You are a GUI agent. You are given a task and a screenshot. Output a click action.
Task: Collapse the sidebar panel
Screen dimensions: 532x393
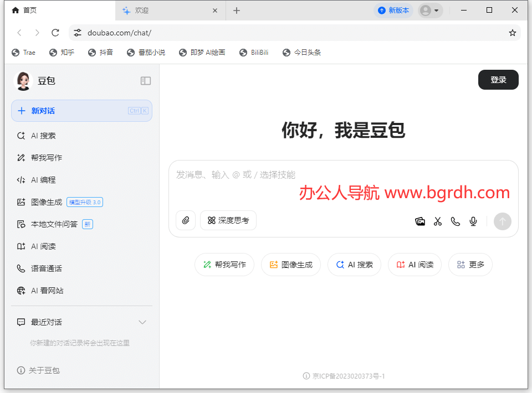click(146, 81)
